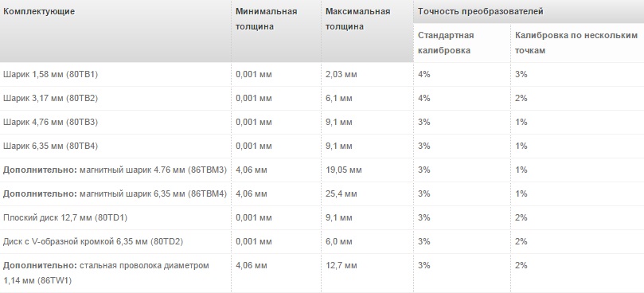Image resolution: width=644 pixels, height=293 pixels.
Task: Select the Стандартная калибровка subheader
Action: point(446,43)
